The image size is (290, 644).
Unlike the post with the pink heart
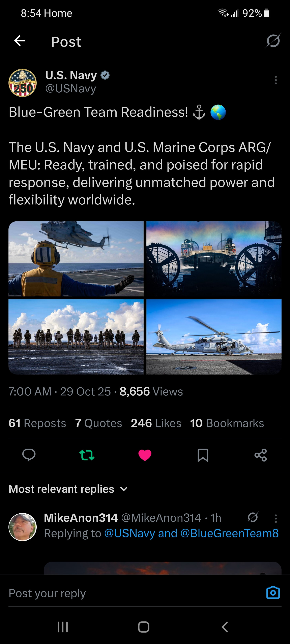click(x=145, y=455)
